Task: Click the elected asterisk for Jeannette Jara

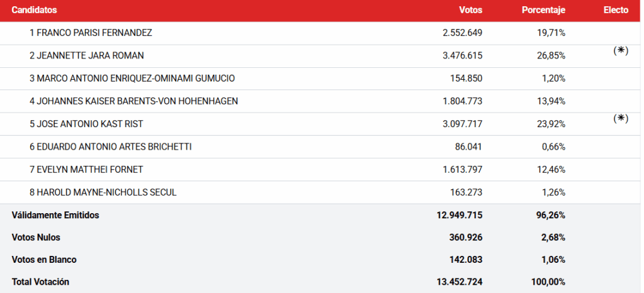Action: [x=621, y=51]
